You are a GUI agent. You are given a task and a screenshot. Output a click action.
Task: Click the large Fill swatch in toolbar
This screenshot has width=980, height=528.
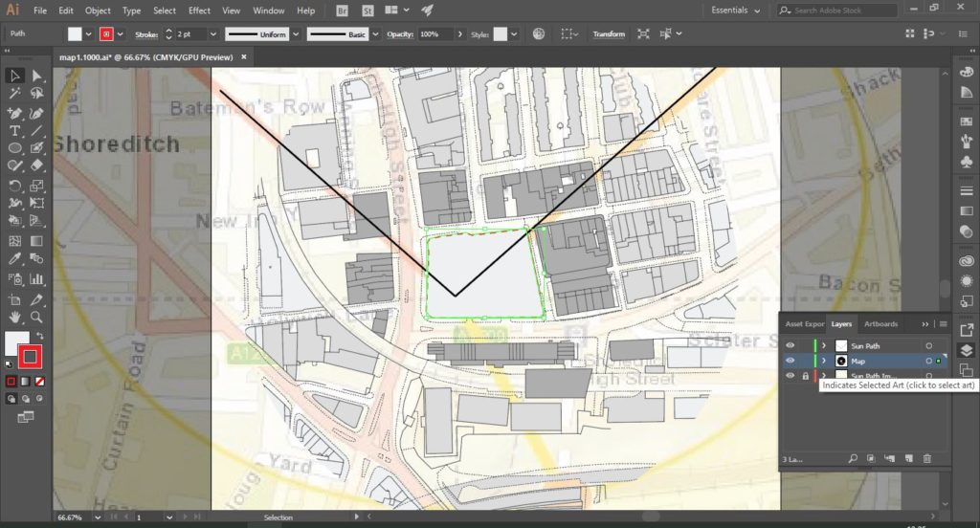coord(15,341)
